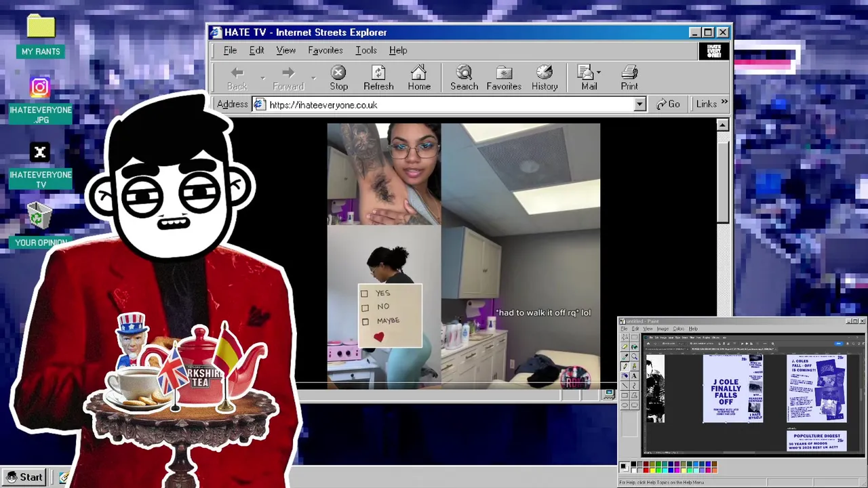The image size is (868, 488).
Task: Select the Curve tool in Paint
Action: pos(634,386)
